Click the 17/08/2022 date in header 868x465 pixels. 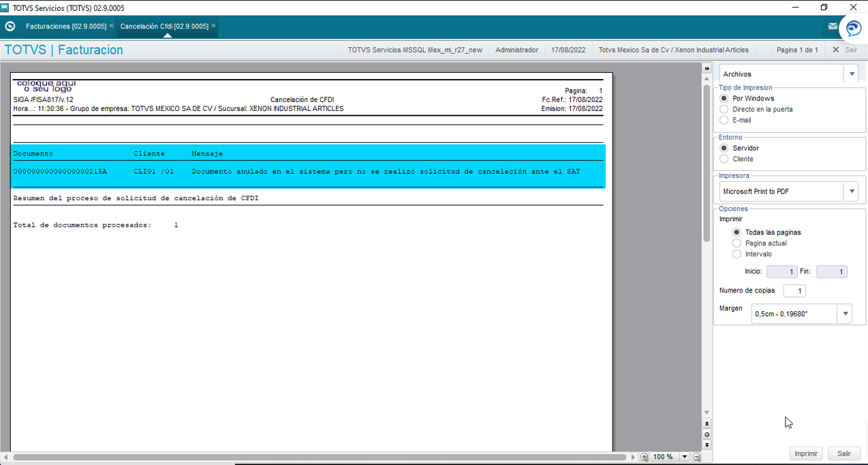pyautogui.click(x=568, y=50)
